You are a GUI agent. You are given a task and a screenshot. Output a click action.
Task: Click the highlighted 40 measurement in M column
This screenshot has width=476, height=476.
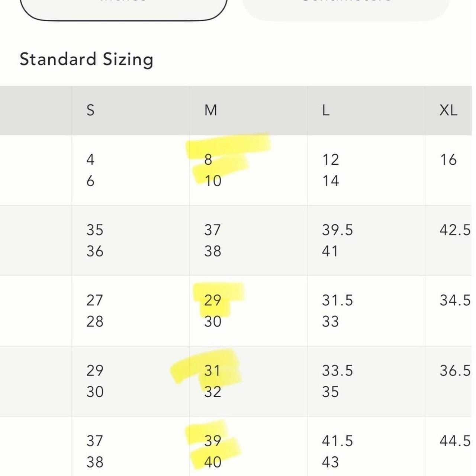point(213,462)
